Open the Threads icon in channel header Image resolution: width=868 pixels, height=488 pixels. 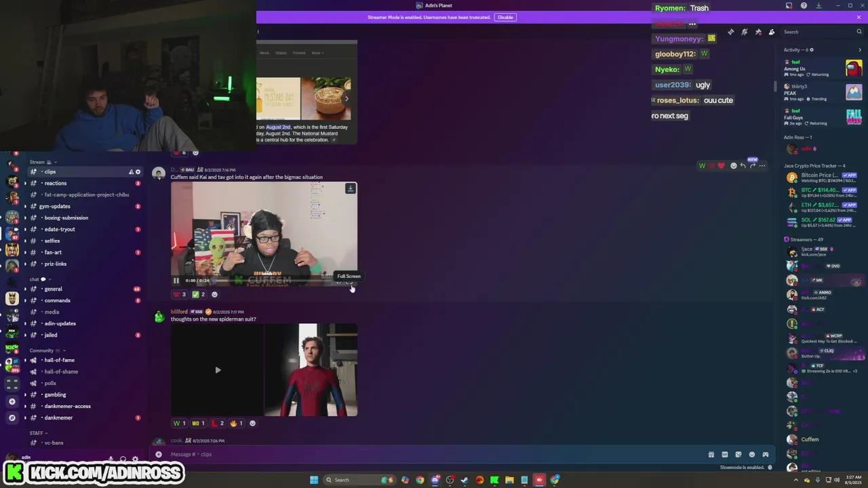point(730,32)
